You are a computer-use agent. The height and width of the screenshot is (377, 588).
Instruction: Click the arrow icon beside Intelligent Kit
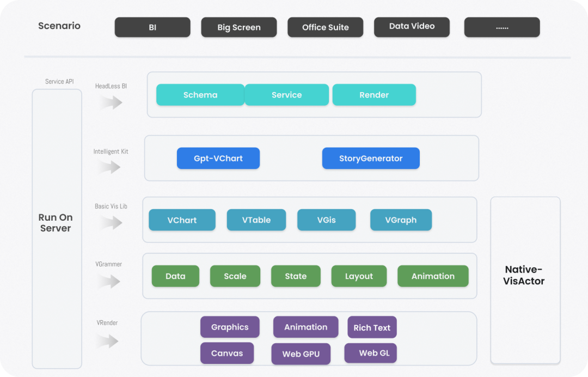click(111, 167)
